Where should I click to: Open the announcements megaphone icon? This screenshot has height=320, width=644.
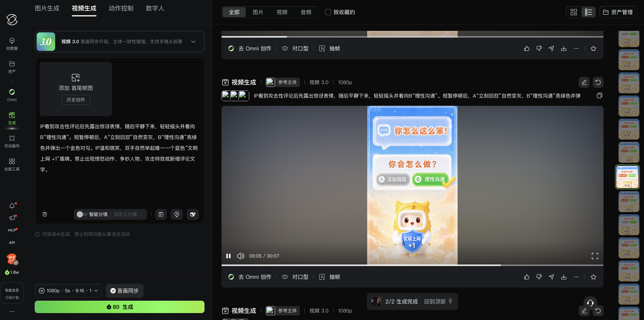click(12, 218)
